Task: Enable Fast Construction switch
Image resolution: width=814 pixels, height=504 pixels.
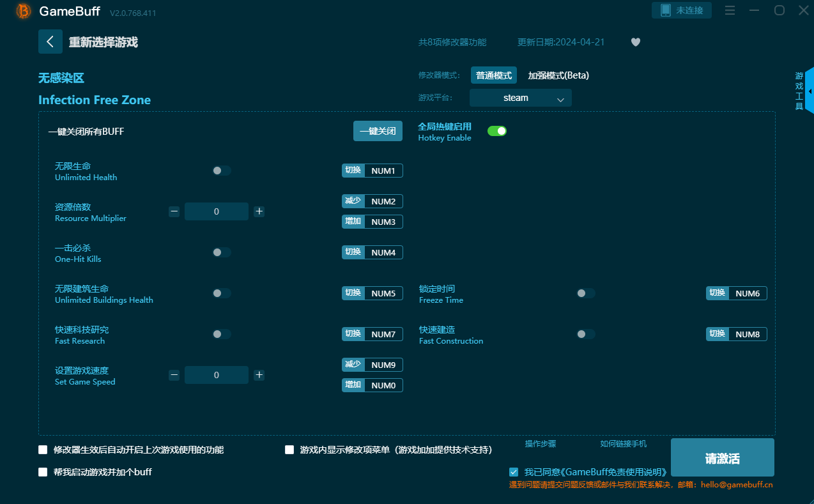Action: (586, 334)
